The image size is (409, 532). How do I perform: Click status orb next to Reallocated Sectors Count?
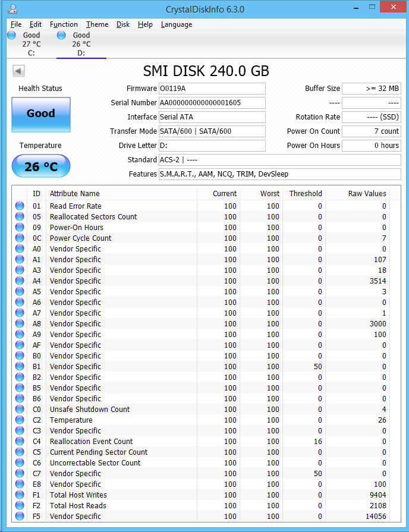20,217
